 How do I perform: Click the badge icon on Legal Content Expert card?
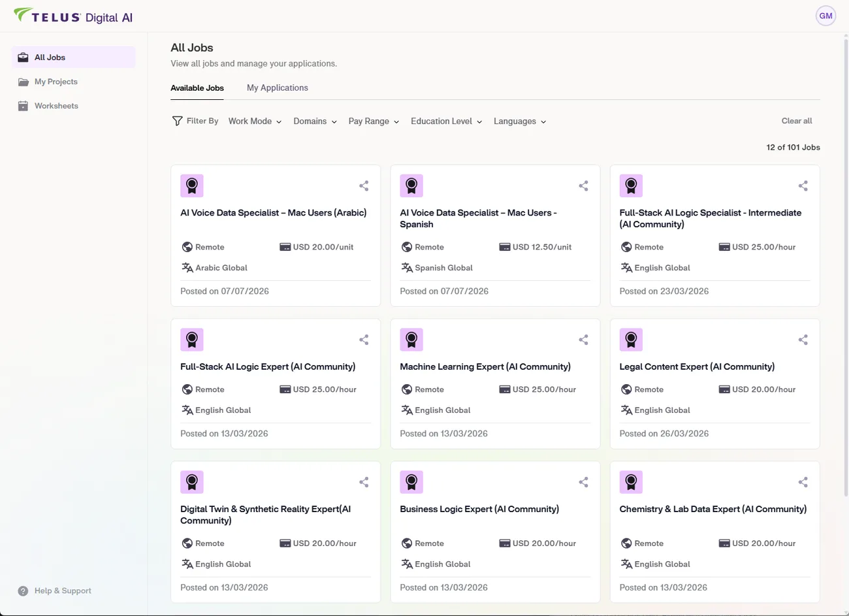pyautogui.click(x=631, y=340)
